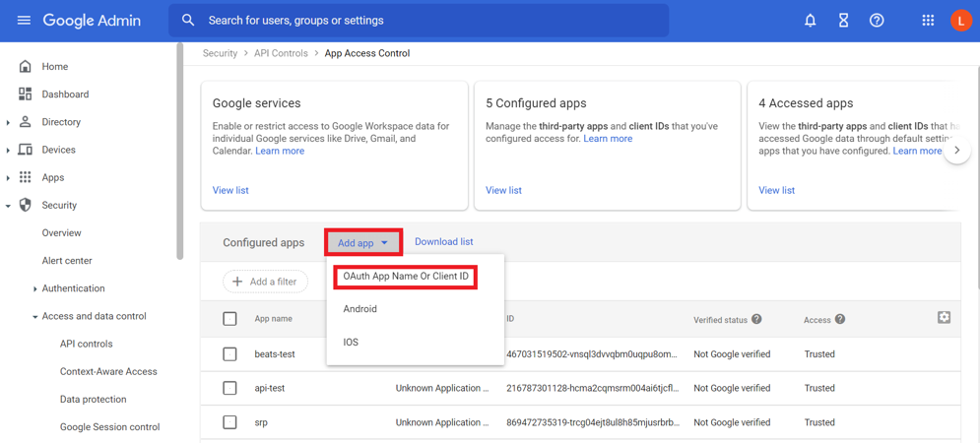Click the user account avatar
Screen dimensions: 980x443
(x=960, y=21)
